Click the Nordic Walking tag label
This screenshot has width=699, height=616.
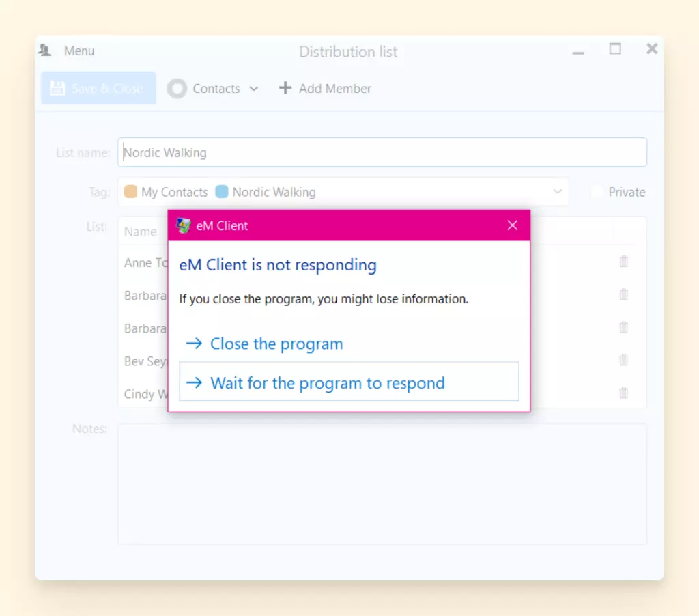274,193
